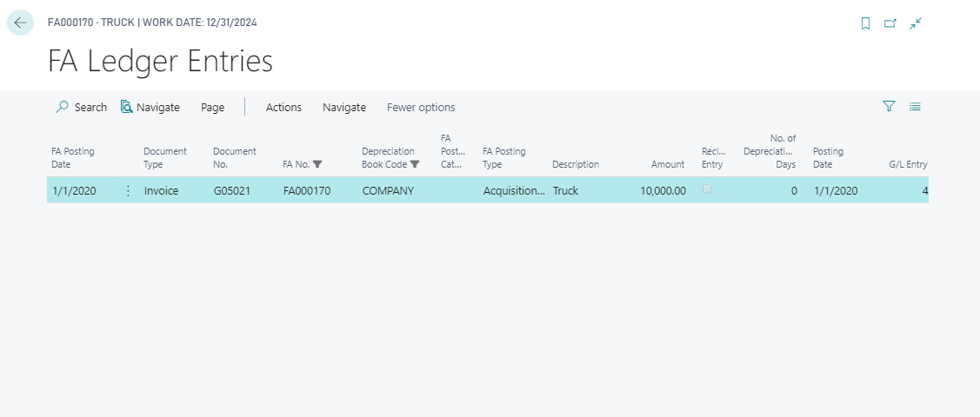Open FA Posting Category column header menu
This screenshot has height=417, width=980.
click(453, 151)
